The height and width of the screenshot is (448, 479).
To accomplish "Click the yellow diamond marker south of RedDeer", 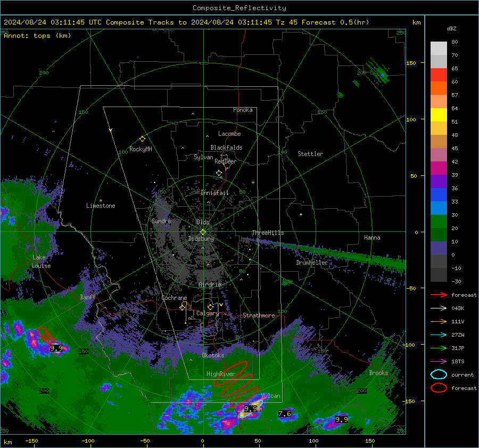I will [219, 173].
